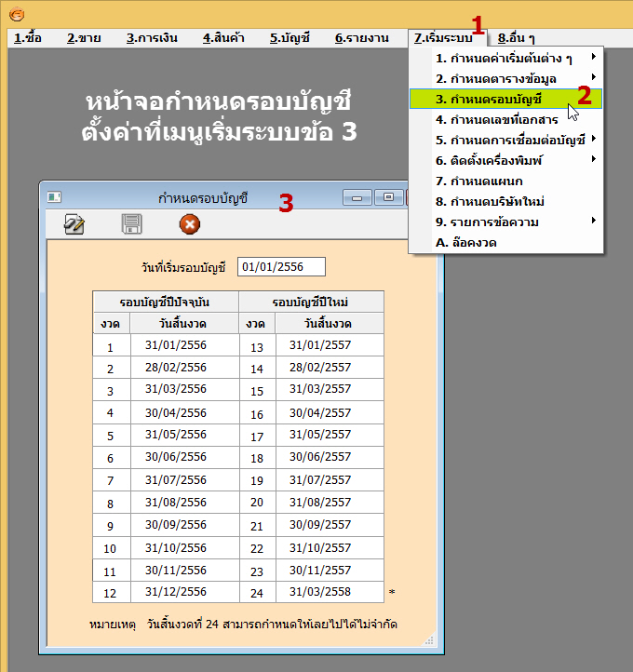This screenshot has height=672, width=633.
Task: Click the 7.เริ่มระบบ menu
Action: click(444, 38)
